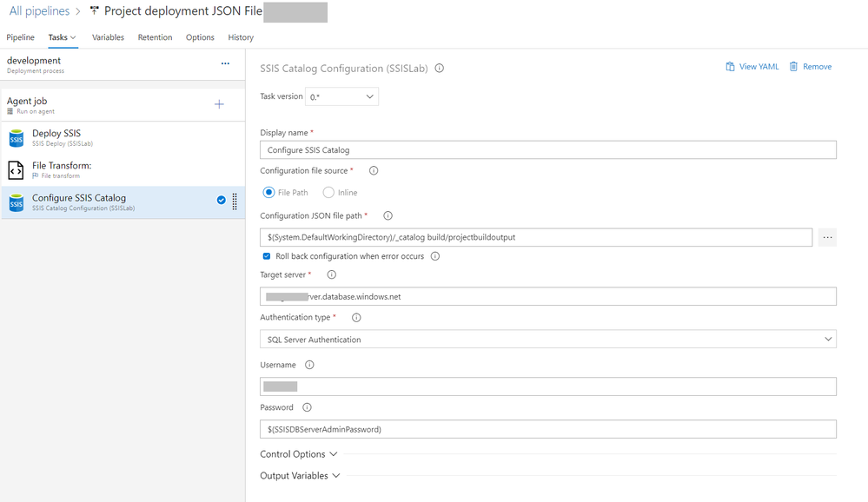Open the History tab
868x502 pixels.
(x=240, y=37)
